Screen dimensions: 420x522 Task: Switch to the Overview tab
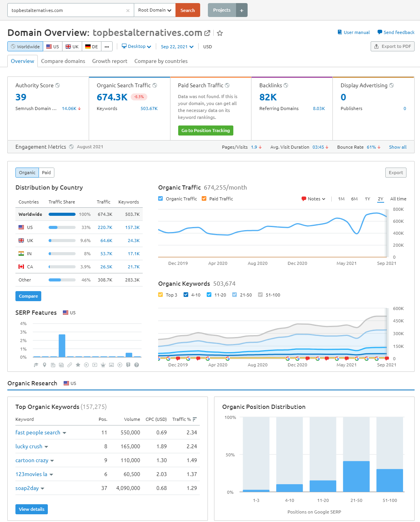coord(22,61)
